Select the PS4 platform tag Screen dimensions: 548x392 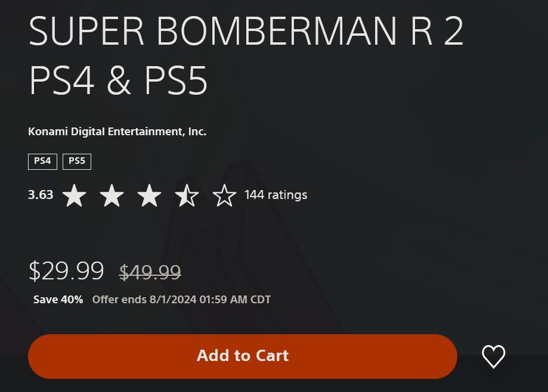43,161
